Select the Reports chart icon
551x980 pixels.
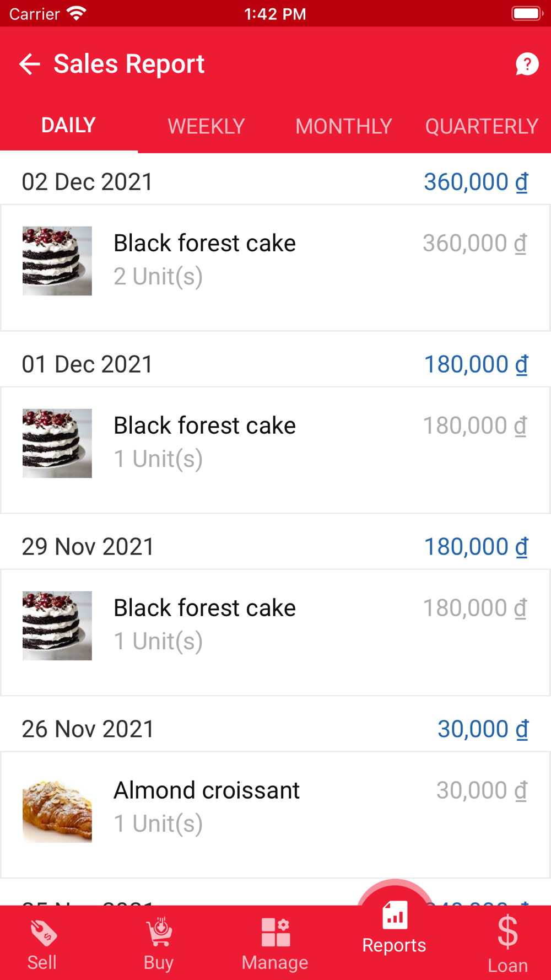[395, 916]
